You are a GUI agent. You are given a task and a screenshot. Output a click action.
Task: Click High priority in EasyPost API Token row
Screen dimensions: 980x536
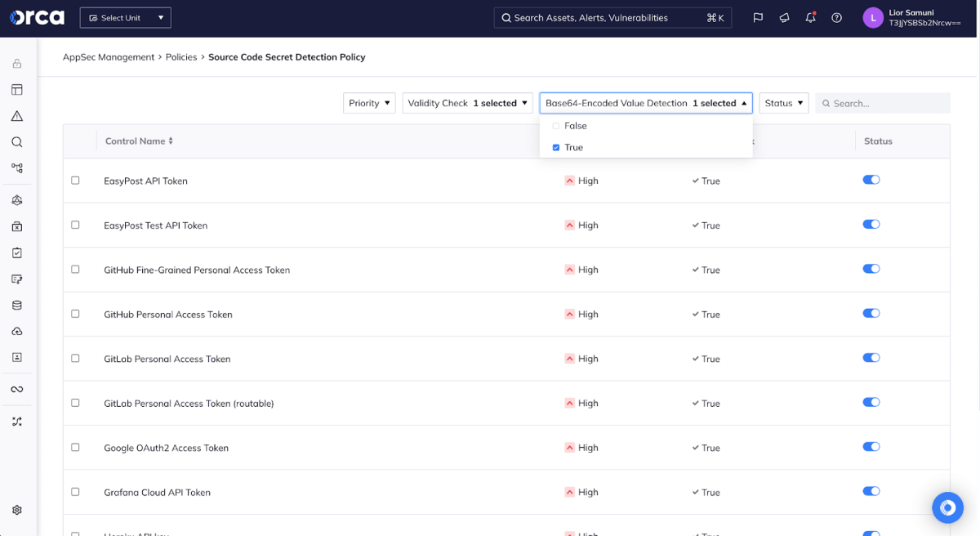581,181
